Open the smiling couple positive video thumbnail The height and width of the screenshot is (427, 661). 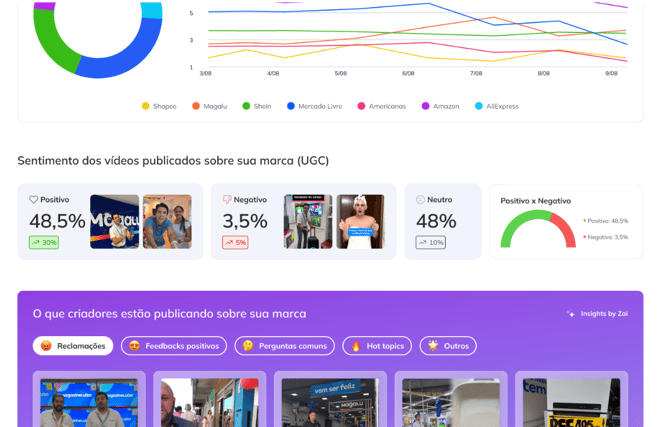(x=167, y=221)
